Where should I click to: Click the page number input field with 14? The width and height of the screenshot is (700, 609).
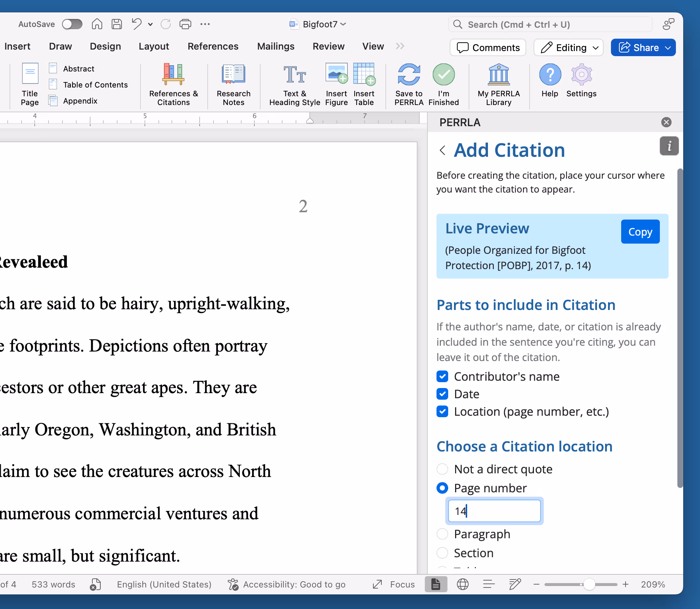coord(494,511)
